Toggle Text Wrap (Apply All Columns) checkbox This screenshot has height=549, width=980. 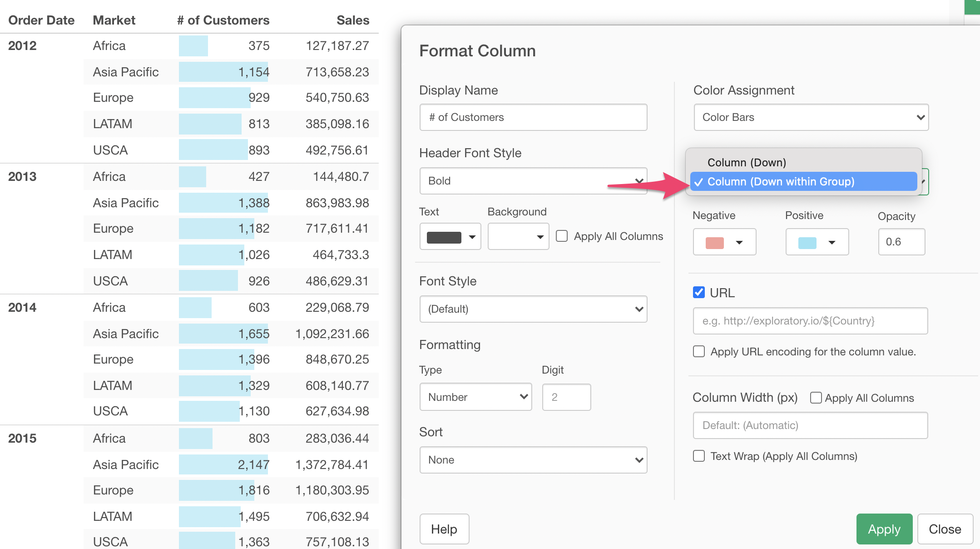coord(699,456)
